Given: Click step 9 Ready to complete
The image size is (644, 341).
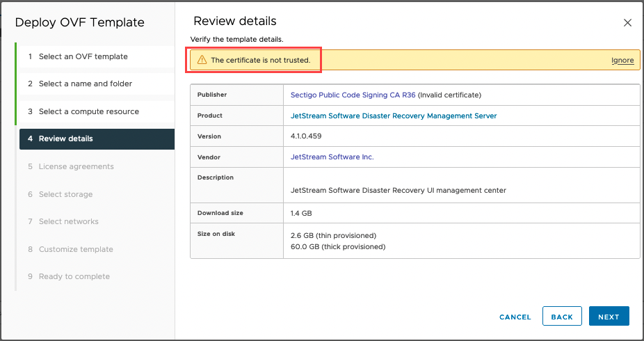Looking at the screenshot, I should tap(74, 276).
